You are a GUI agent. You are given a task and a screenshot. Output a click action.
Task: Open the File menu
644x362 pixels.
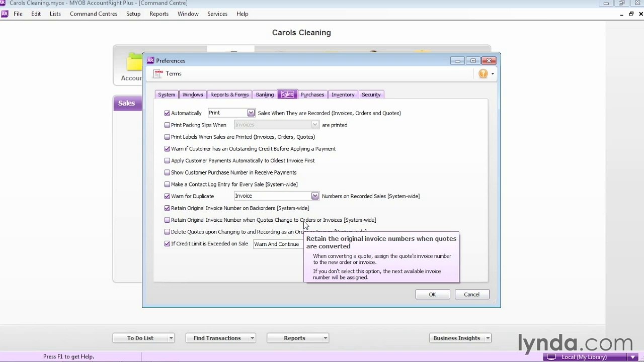(18, 14)
